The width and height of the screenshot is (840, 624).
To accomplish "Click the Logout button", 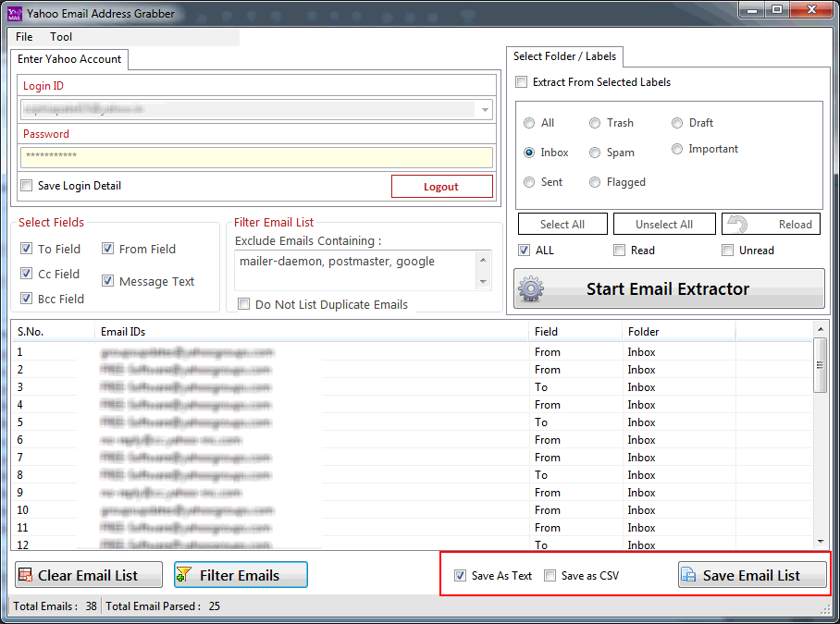I will pyautogui.click(x=442, y=187).
